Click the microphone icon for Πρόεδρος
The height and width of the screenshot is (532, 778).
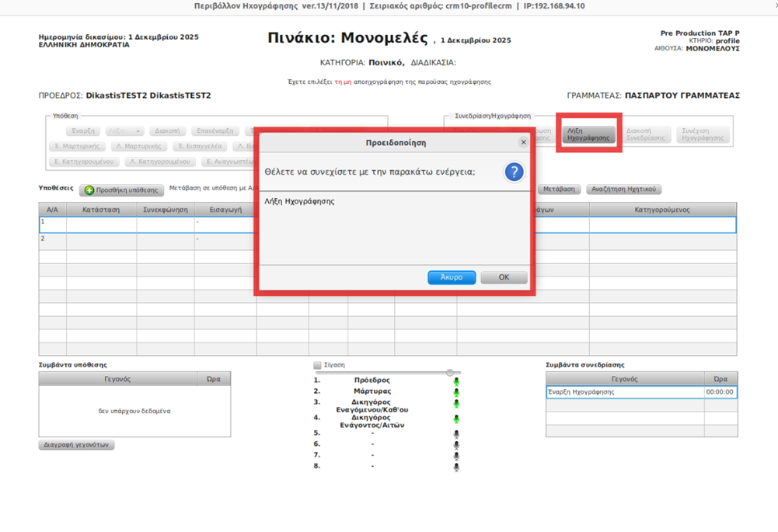pos(456,381)
